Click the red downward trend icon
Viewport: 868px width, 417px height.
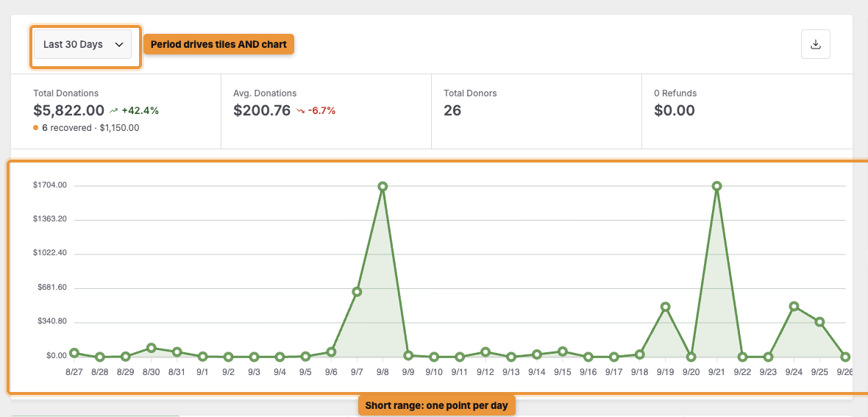click(301, 111)
